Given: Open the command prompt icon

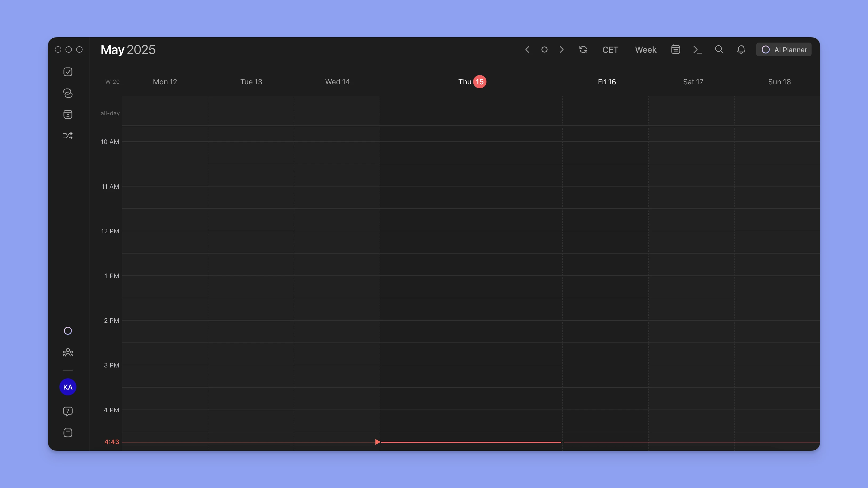Looking at the screenshot, I should tap(697, 49).
